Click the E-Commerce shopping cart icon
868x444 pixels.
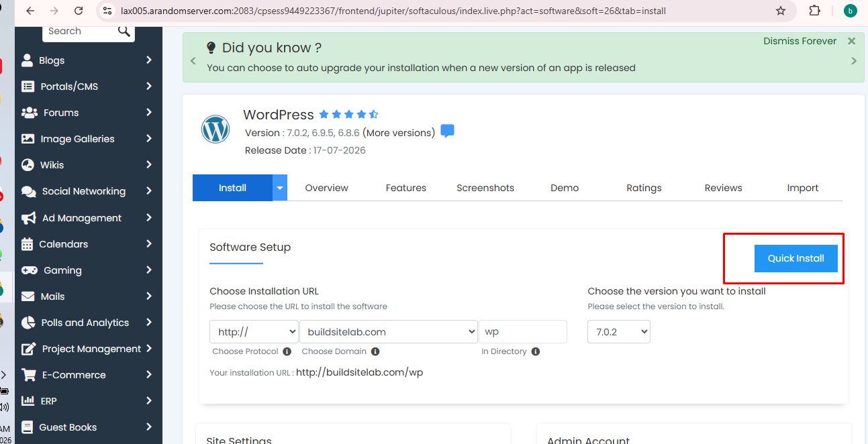tap(28, 375)
